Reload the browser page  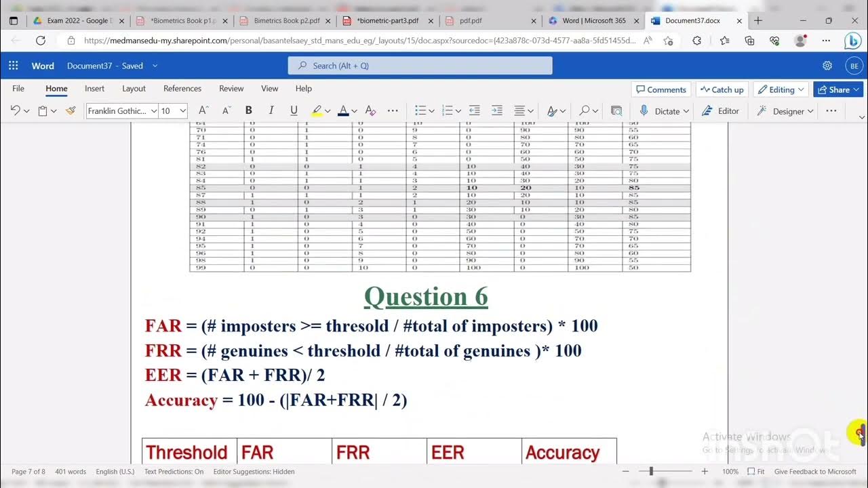[41, 41]
